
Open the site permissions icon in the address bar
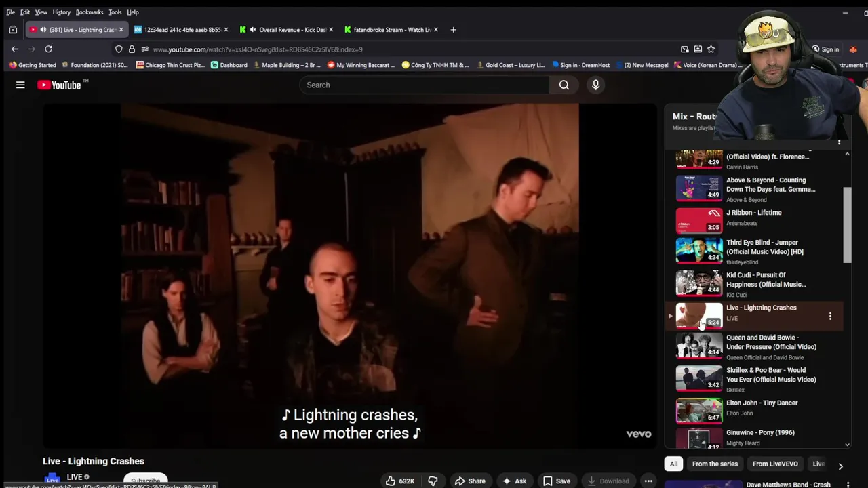pyautogui.click(x=144, y=49)
